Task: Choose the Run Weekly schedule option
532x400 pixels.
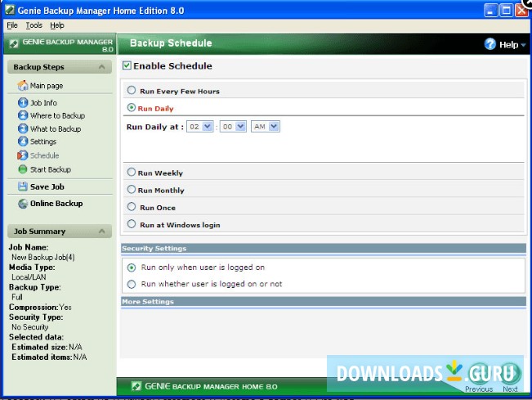Action: click(x=132, y=172)
